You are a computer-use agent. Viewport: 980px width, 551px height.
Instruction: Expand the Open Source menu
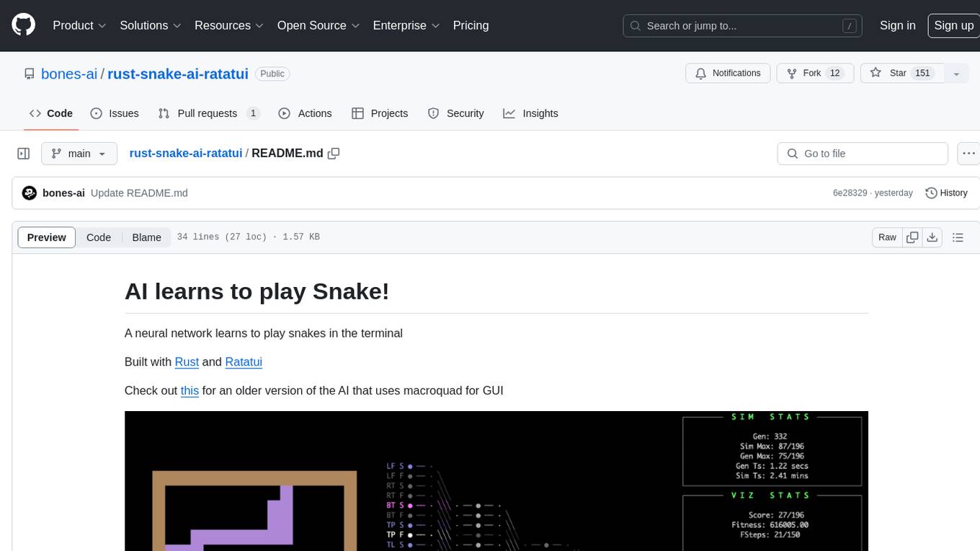[318, 25]
